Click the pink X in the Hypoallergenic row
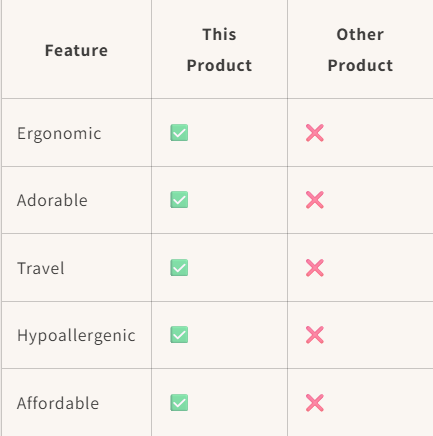Viewport: 433px width, 436px height. click(315, 335)
